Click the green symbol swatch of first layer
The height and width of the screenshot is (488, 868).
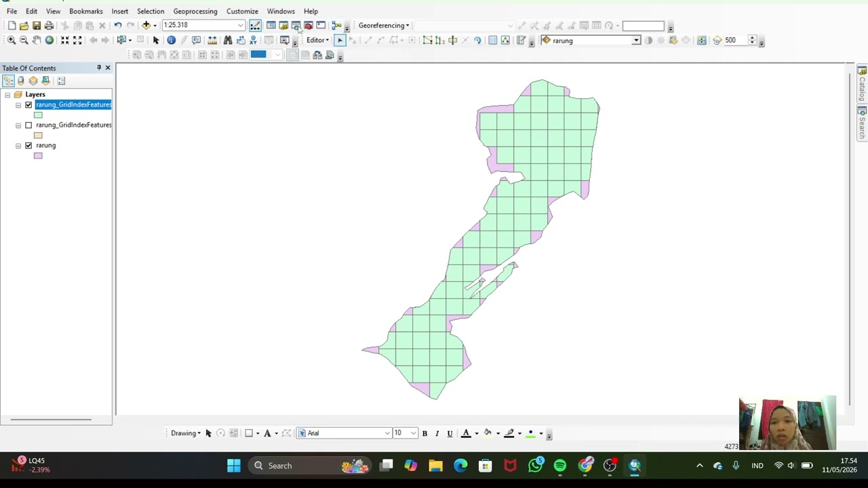click(38, 115)
